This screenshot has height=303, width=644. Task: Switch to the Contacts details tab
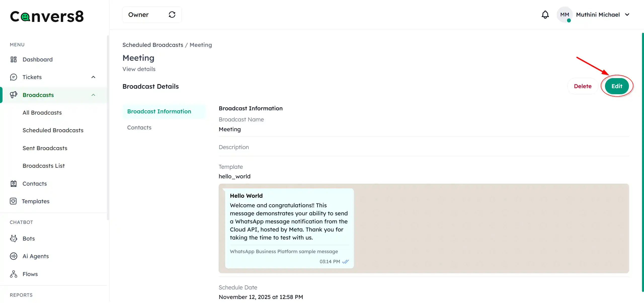click(x=139, y=127)
